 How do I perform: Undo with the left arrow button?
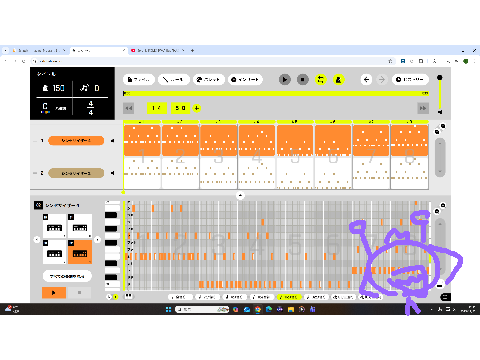[x=366, y=80]
